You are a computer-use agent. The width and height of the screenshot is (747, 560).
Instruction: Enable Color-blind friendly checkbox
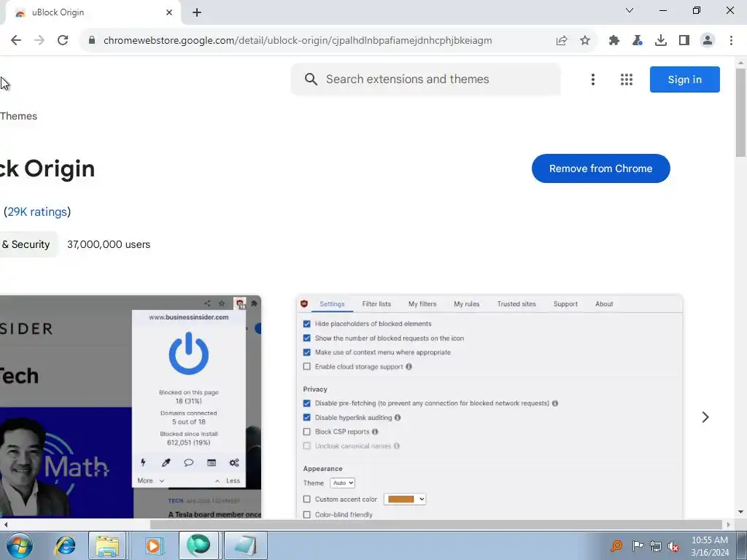pyautogui.click(x=307, y=515)
